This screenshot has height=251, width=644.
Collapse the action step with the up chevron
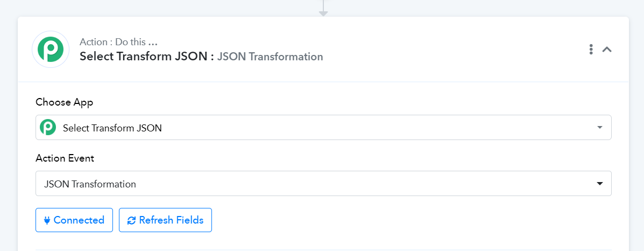click(x=607, y=50)
